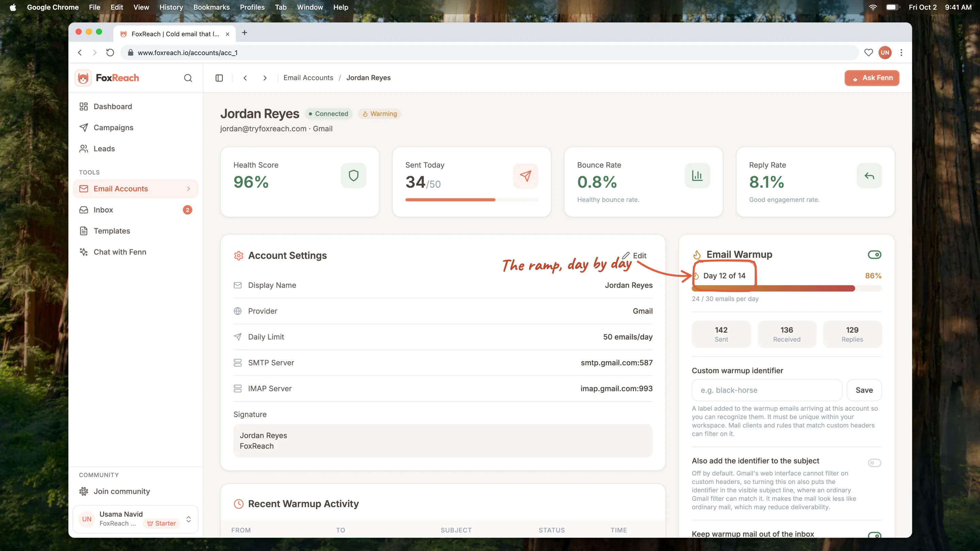Click the warmup progress bar at 86%
The width and height of the screenshot is (980, 551).
click(786, 288)
